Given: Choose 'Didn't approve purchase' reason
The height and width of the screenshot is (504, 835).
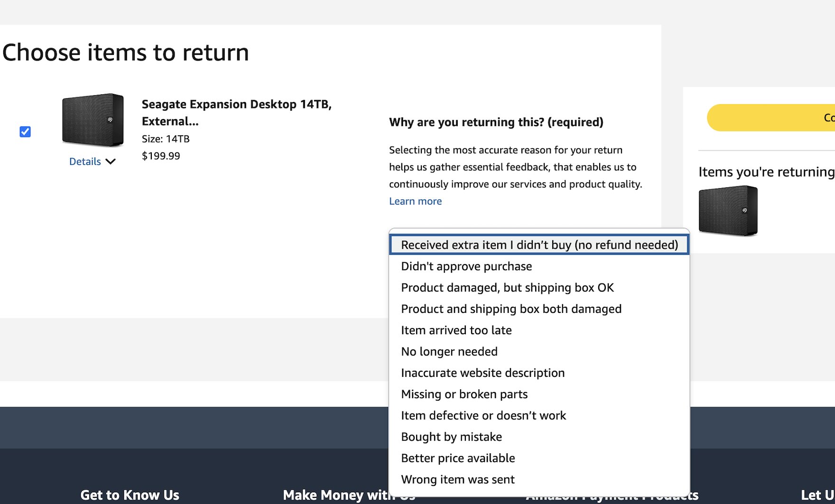Looking at the screenshot, I should click(x=466, y=266).
